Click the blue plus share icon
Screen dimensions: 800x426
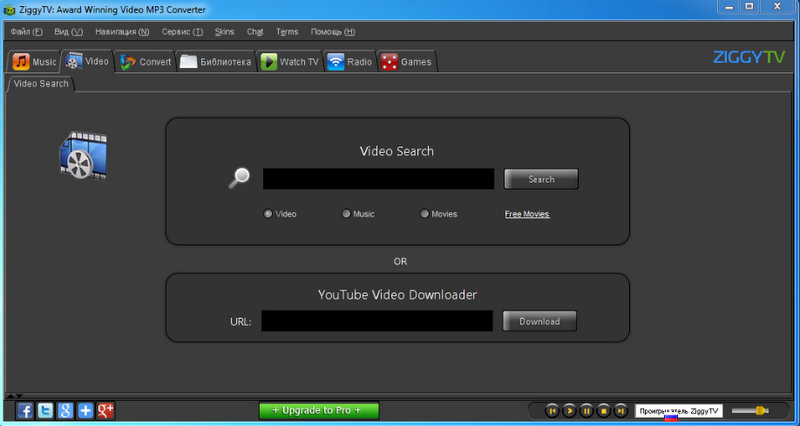(x=85, y=411)
